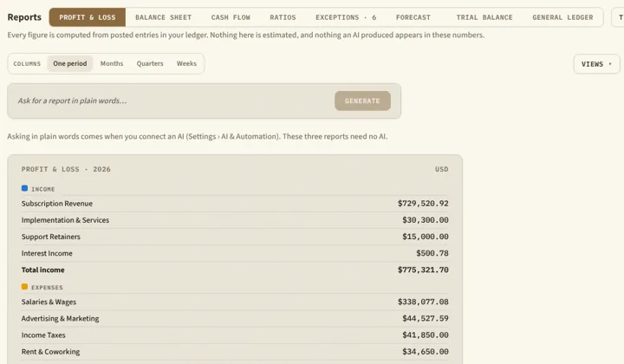Open the Profit & Loss tab

click(88, 17)
